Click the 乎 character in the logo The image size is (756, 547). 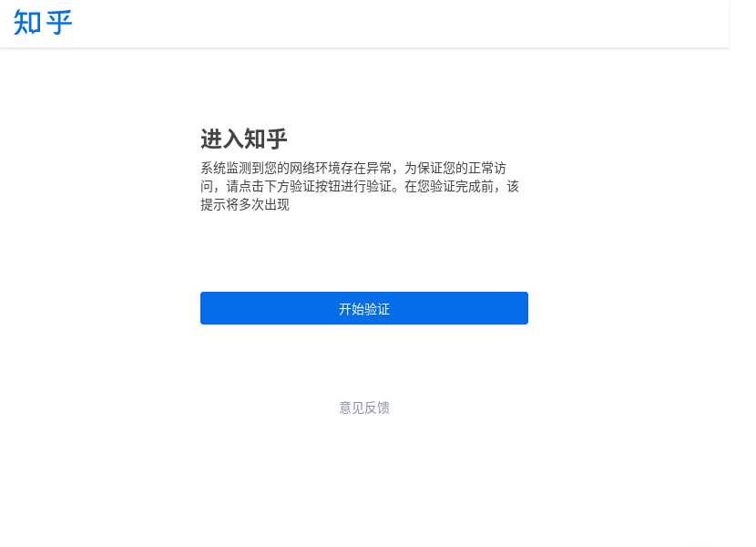pos(59,22)
